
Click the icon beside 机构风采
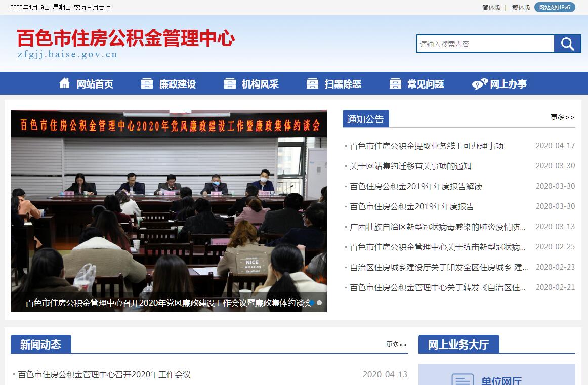[x=230, y=84]
